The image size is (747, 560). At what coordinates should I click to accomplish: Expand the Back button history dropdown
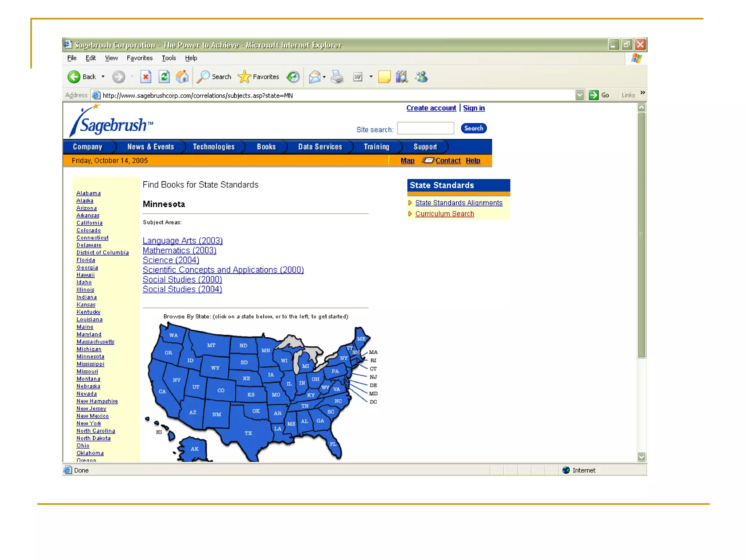pyautogui.click(x=103, y=77)
